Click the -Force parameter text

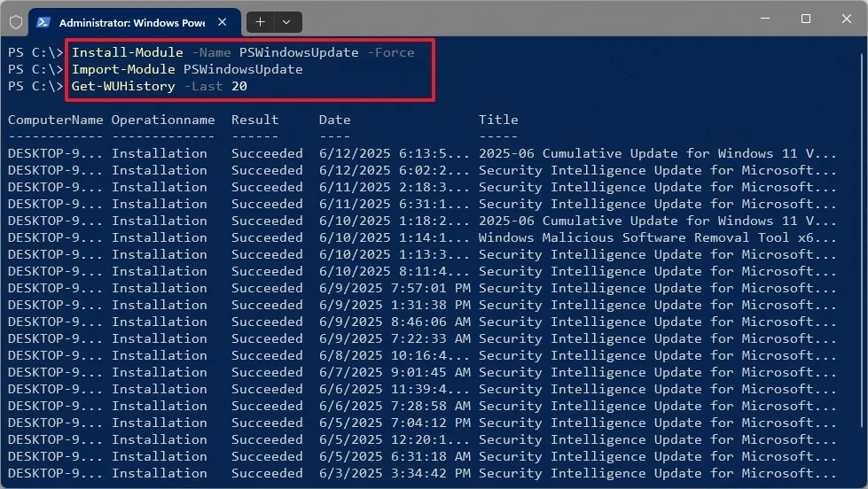[x=391, y=52]
